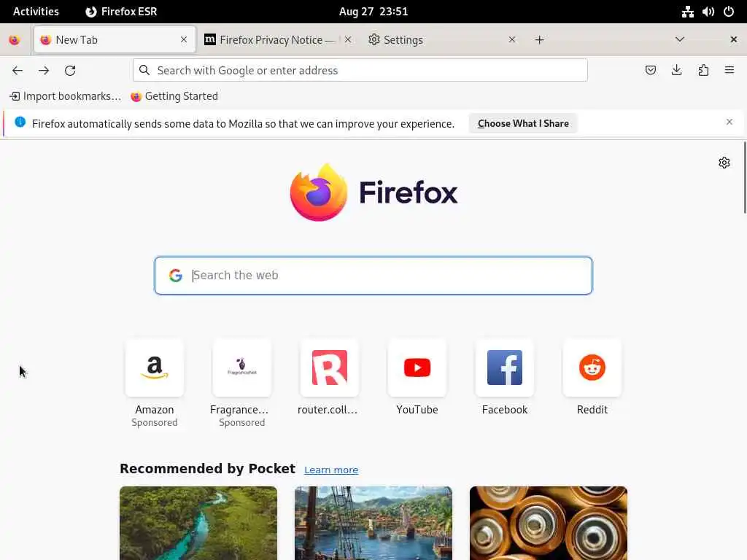Focus the address bar field
747x560 pixels.
pos(360,71)
